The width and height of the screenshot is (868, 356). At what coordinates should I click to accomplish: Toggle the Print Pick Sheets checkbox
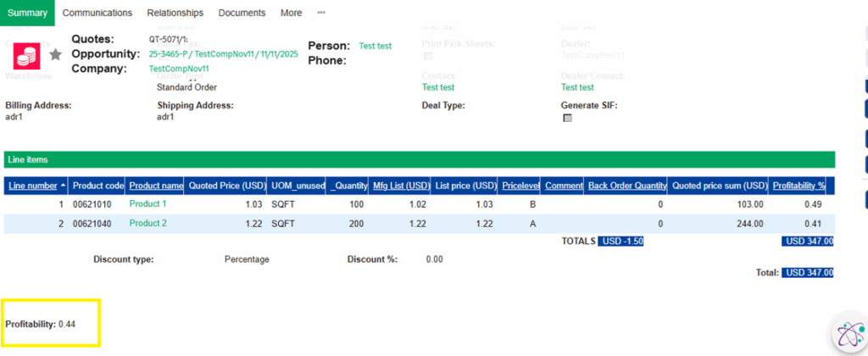(428, 56)
